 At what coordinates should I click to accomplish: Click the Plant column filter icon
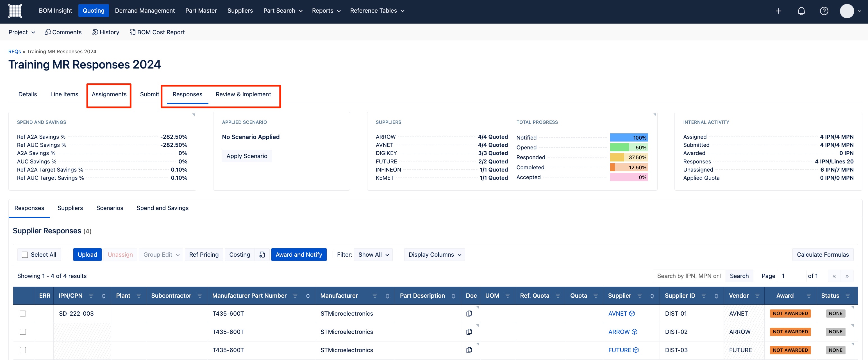click(x=138, y=296)
